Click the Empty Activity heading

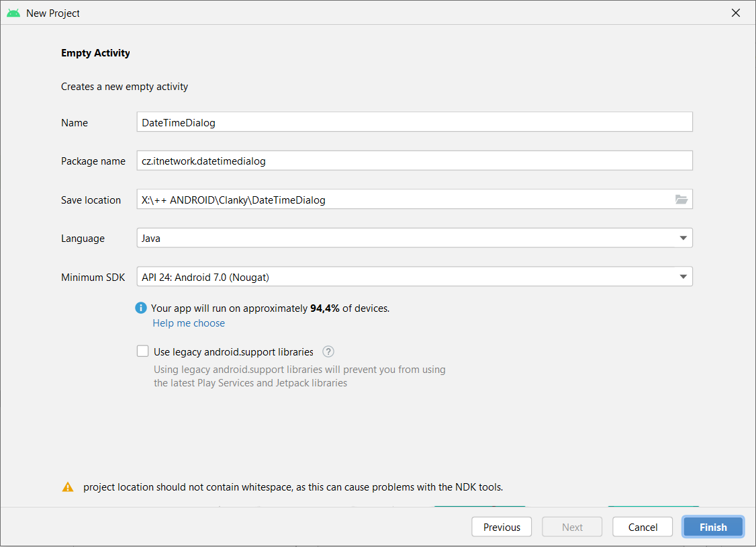[x=95, y=53]
